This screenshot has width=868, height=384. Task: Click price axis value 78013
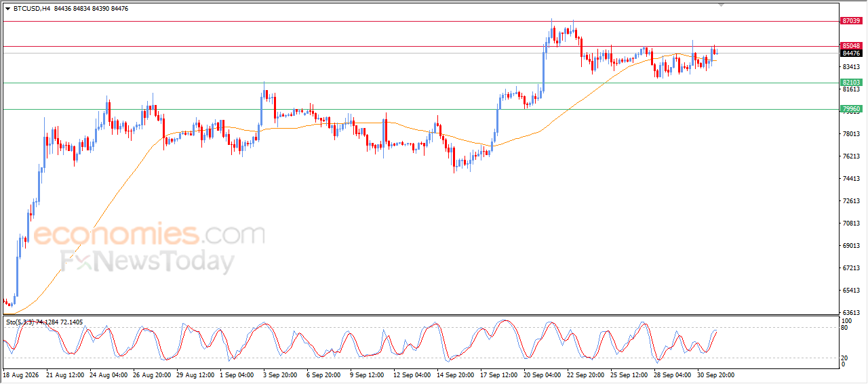[x=851, y=134]
